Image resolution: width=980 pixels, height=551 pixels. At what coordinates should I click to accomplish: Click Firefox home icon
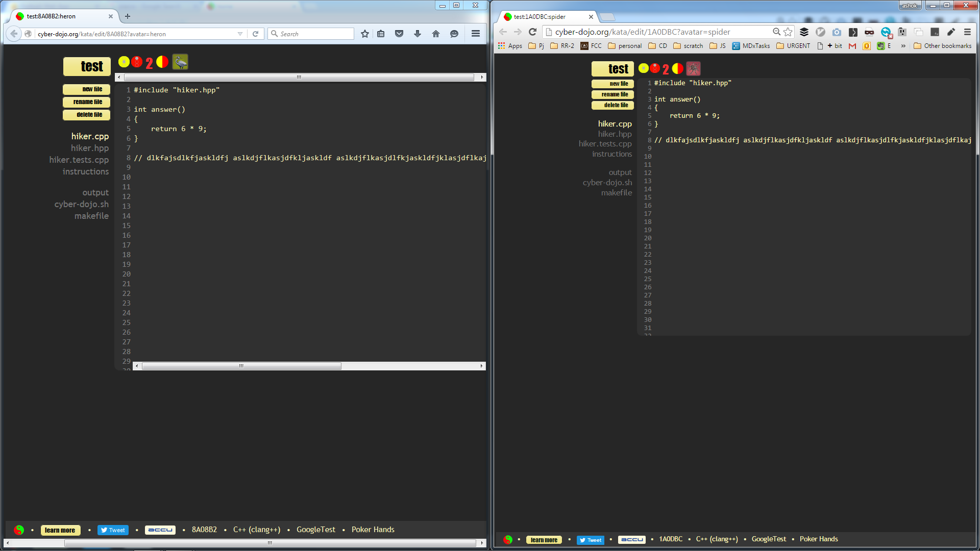tap(436, 34)
